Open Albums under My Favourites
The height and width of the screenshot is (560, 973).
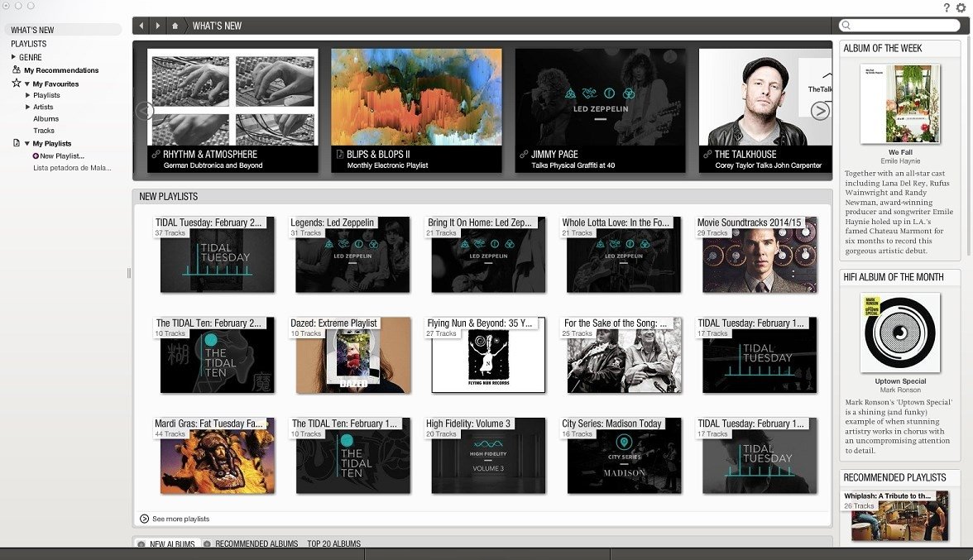[x=46, y=118]
